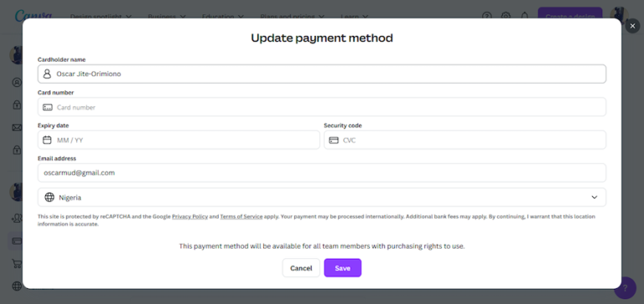Focus the Card number input
Viewport: 644px width, 304px height.
pos(322,107)
